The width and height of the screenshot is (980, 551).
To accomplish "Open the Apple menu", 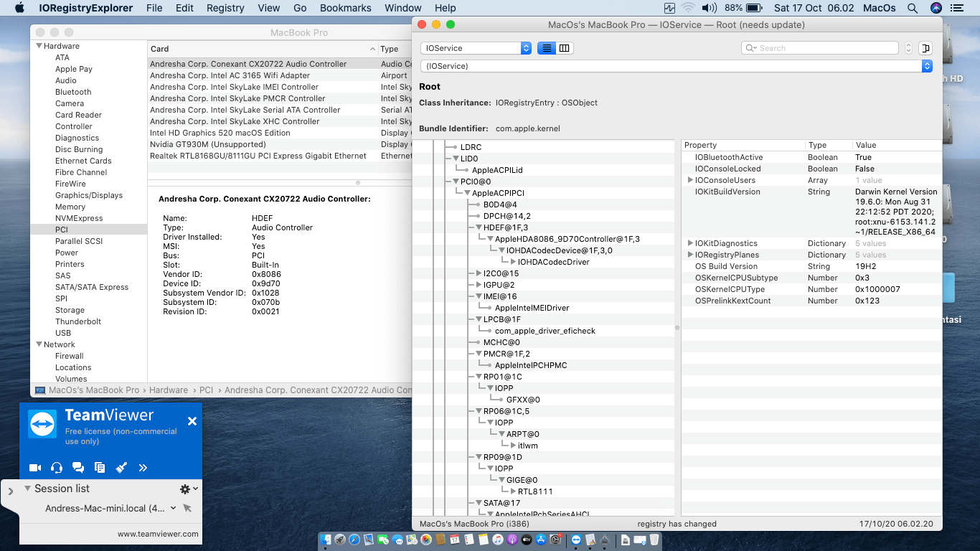I will [x=19, y=8].
